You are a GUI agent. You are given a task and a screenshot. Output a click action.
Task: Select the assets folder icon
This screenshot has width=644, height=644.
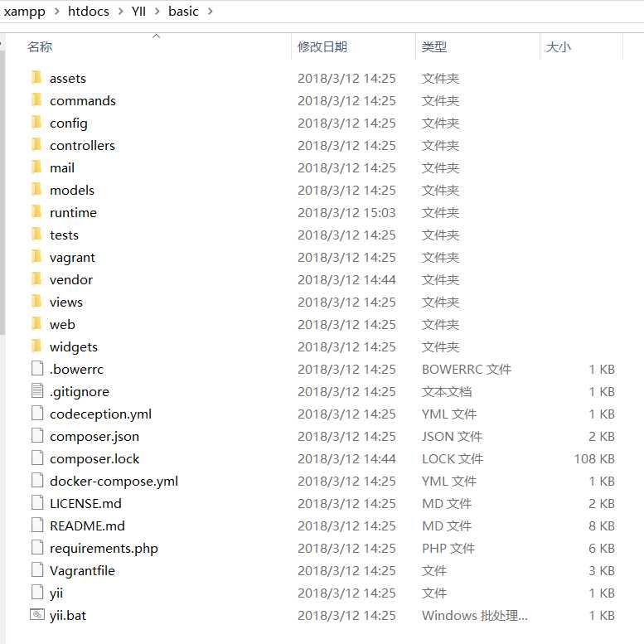pyautogui.click(x=36, y=77)
